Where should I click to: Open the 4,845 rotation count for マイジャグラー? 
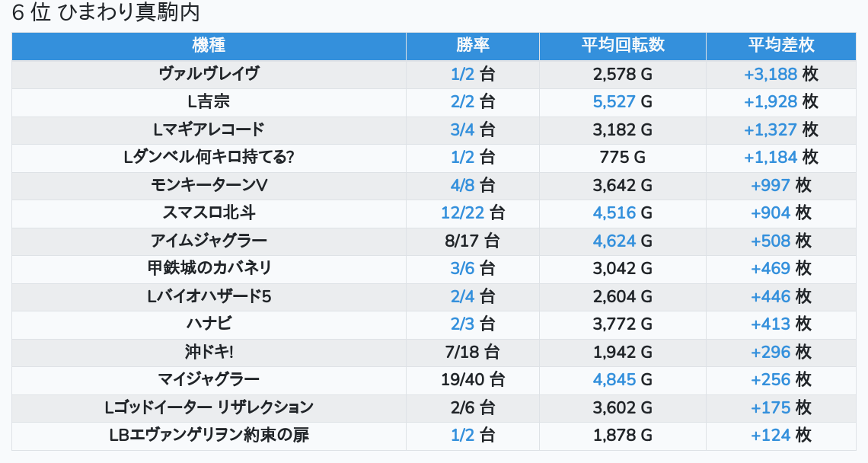pyautogui.click(x=614, y=379)
